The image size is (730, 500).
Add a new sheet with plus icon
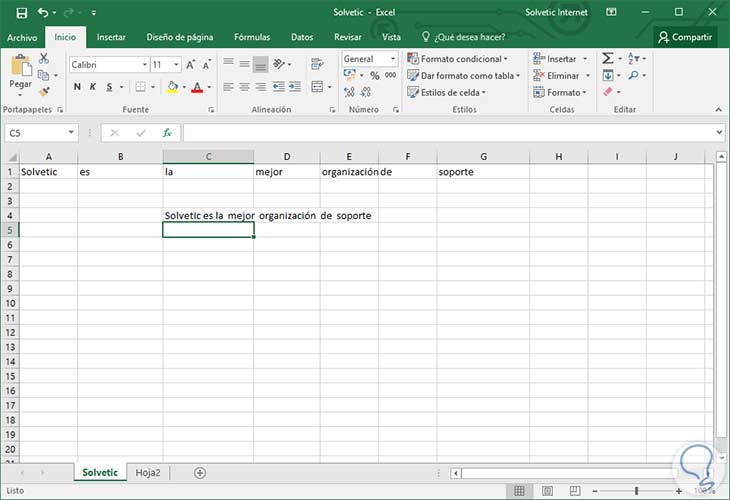200,473
